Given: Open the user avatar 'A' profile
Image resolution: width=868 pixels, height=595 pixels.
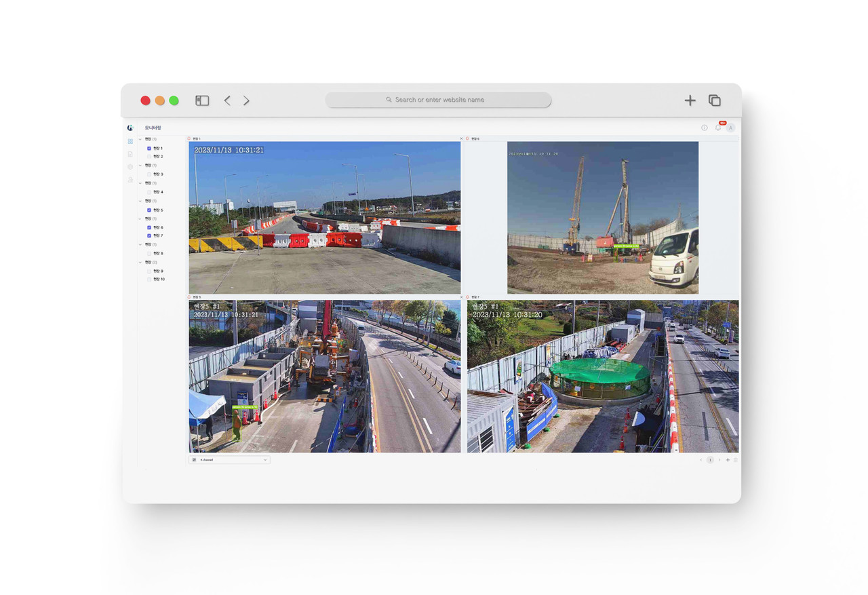Looking at the screenshot, I should (x=730, y=128).
